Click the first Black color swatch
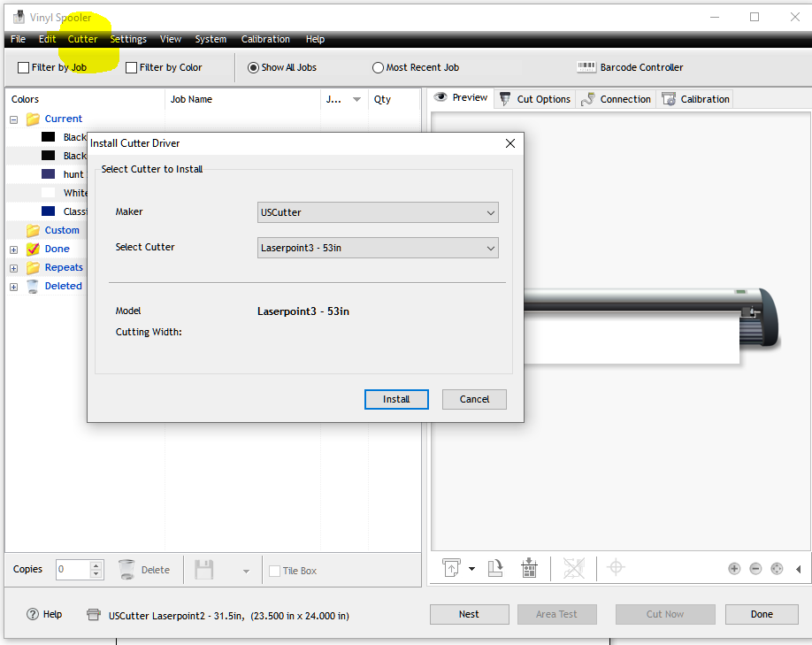The width and height of the screenshot is (812, 645). coord(48,137)
